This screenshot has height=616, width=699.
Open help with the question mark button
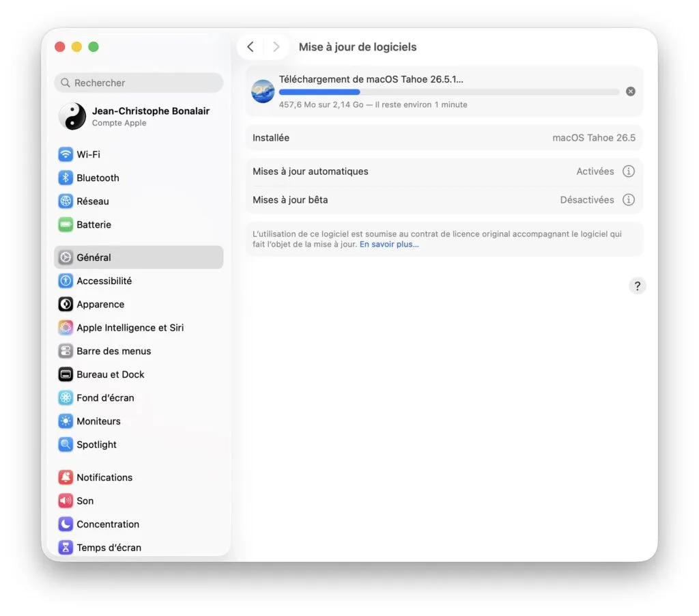638,286
